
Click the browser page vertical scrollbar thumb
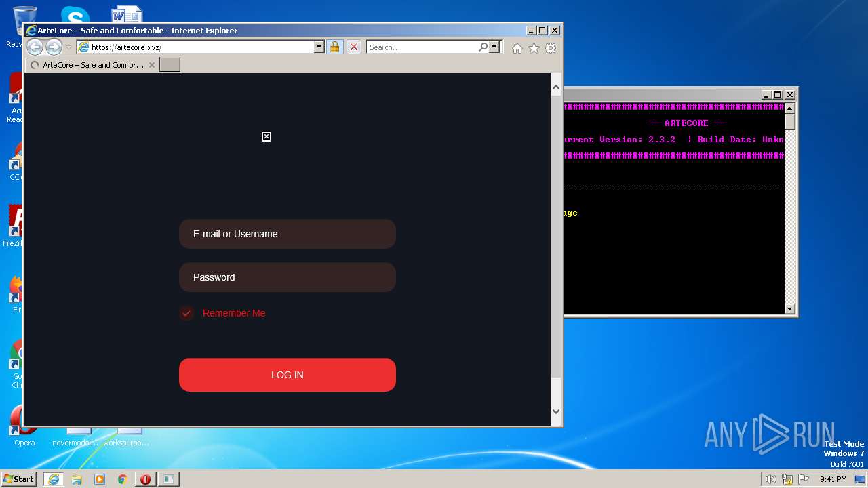pyautogui.click(x=556, y=236)
